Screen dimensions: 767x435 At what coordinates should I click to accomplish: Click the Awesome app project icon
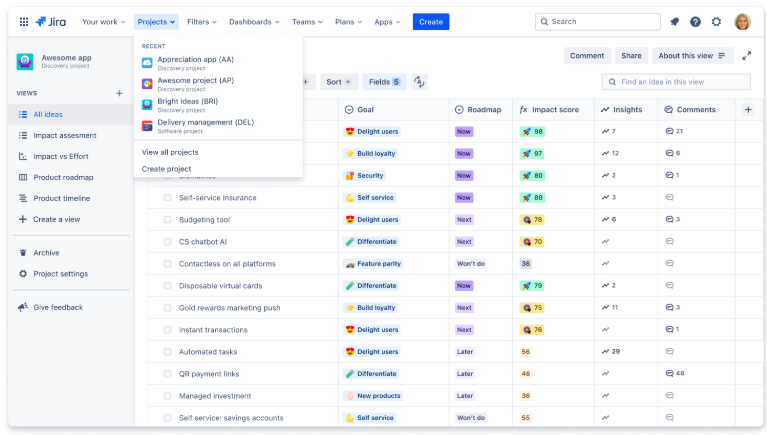point(25,61)
